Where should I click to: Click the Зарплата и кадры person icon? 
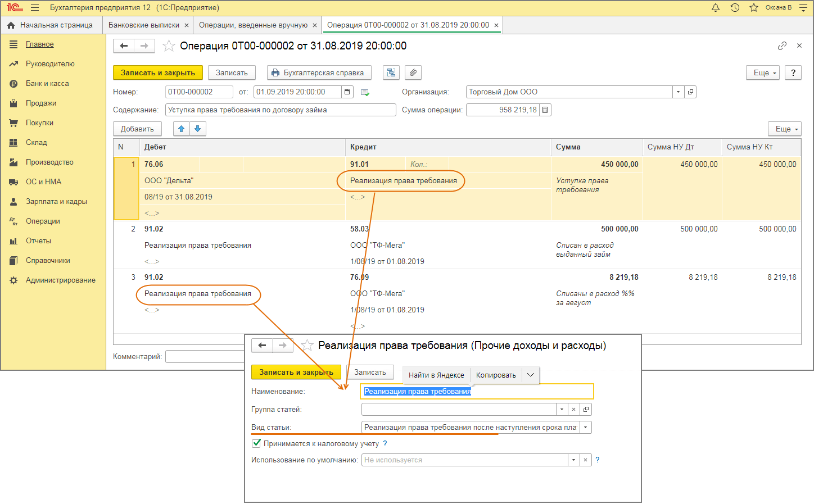coord(13,202)
